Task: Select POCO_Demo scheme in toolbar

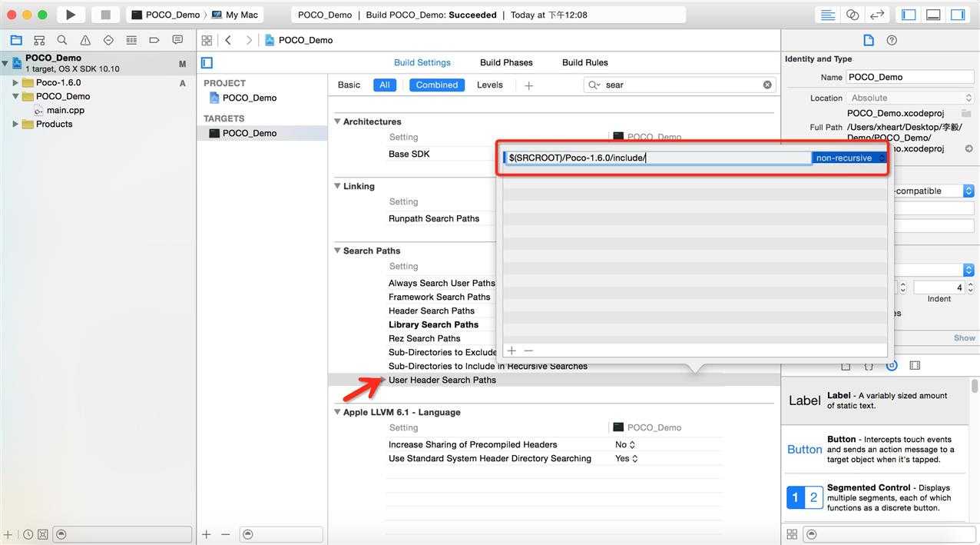Action: point(166,15)
